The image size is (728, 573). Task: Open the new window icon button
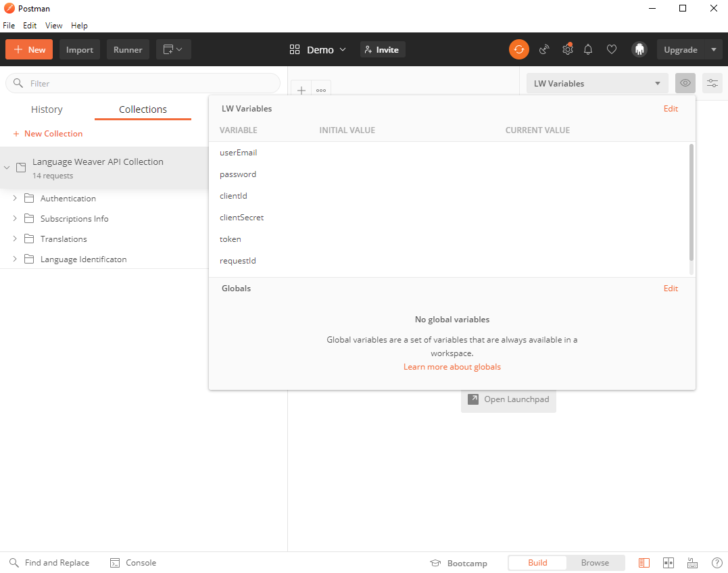click(x=173, y=49)
